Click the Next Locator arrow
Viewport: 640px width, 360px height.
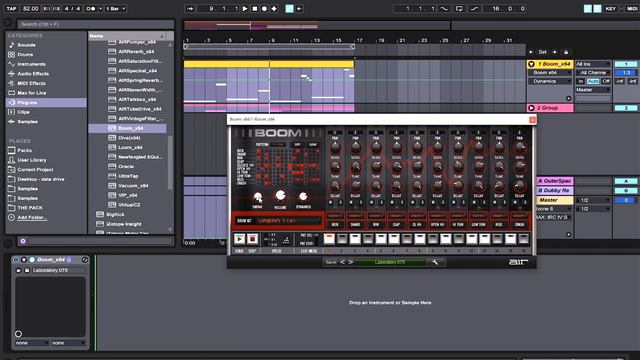tap(554, 52)
